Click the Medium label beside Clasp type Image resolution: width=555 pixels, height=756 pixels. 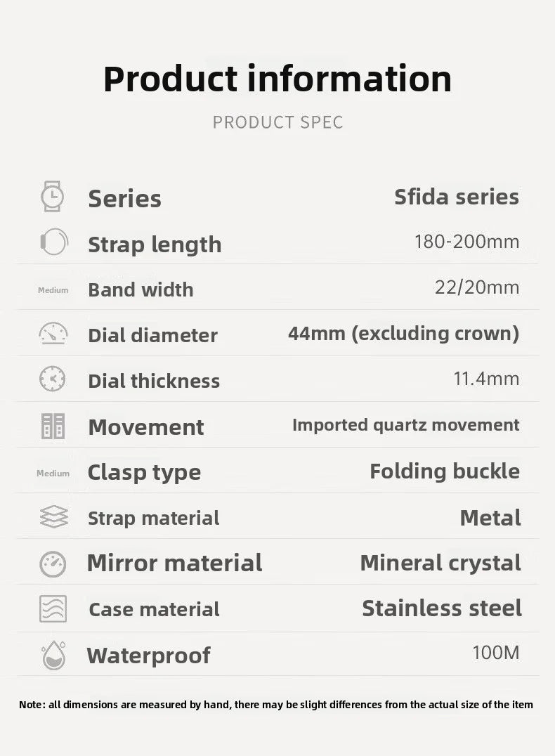[53, 474]
